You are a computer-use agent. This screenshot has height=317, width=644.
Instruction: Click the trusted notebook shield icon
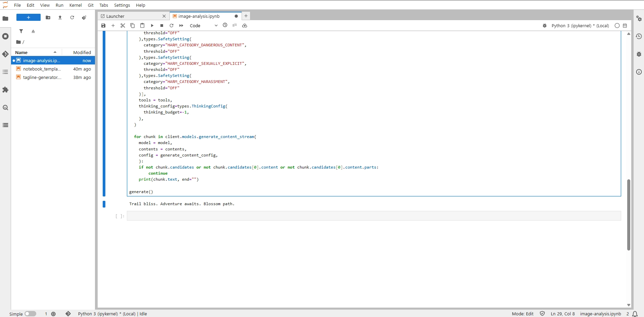click(x=542, y=314)
